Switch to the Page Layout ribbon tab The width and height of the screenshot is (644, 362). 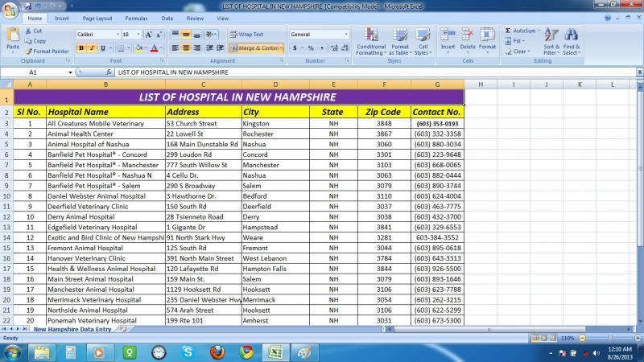point(97,18)
